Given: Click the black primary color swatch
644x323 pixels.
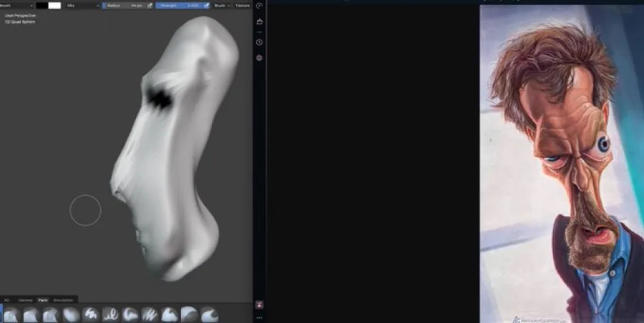Looking at the screenshot, I should click(x=42, y=6).
